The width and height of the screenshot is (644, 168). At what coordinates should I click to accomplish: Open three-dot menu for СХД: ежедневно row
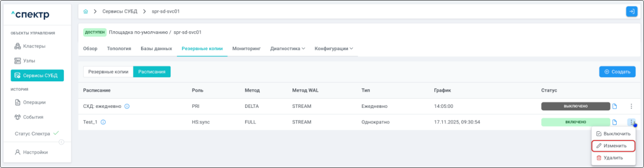click(x=631, y=106)
